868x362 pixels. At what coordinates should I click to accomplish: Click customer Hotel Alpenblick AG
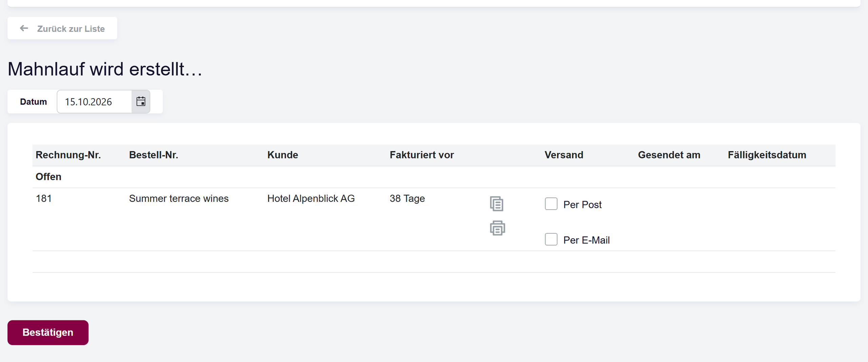pyautogui.click(x=311, y=198)
